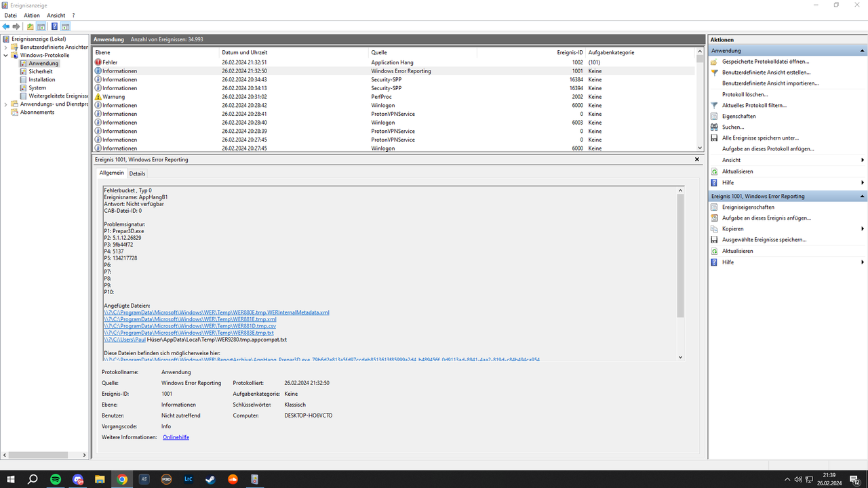
Task: Click 'Aktuelles Protokoll filtern...' action
Action: pos(754,105)
